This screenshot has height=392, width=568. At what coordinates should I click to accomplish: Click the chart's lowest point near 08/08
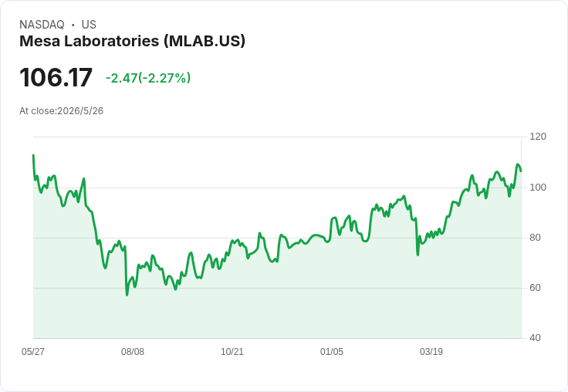pos(127,295)
